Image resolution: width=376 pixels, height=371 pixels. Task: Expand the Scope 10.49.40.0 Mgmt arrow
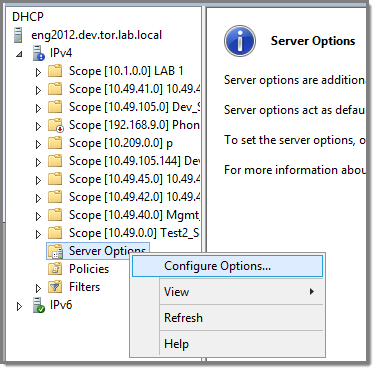(38, 216)
